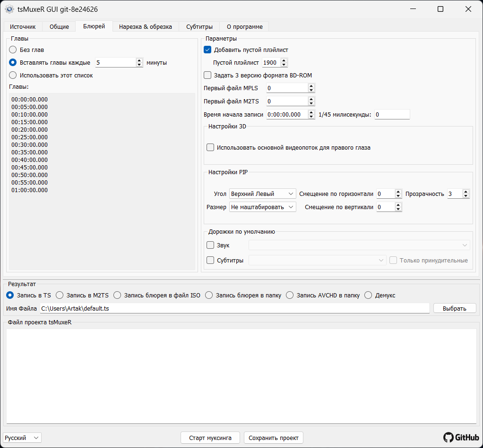Click the Пустой плэйлист 1900 field
This screenshot has width=483, height=448.
[271, 62]
